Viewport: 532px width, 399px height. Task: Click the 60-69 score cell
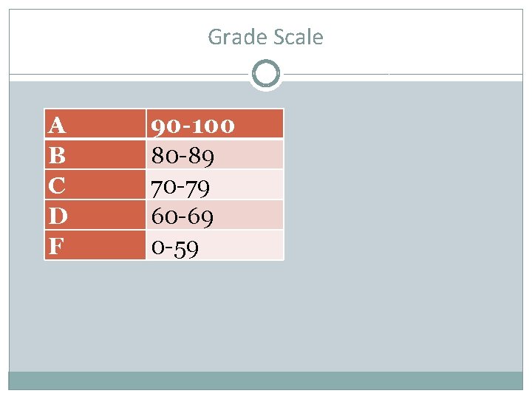(x=215, y=215)
